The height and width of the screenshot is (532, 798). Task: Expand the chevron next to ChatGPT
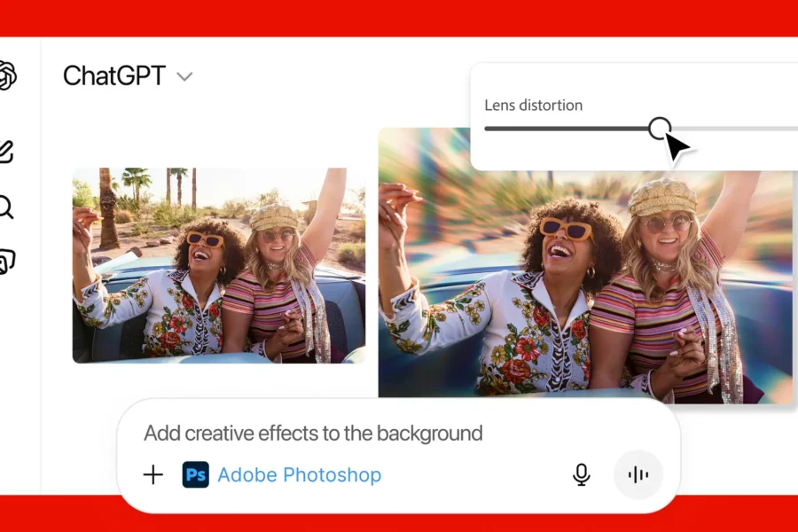[184, 77]
